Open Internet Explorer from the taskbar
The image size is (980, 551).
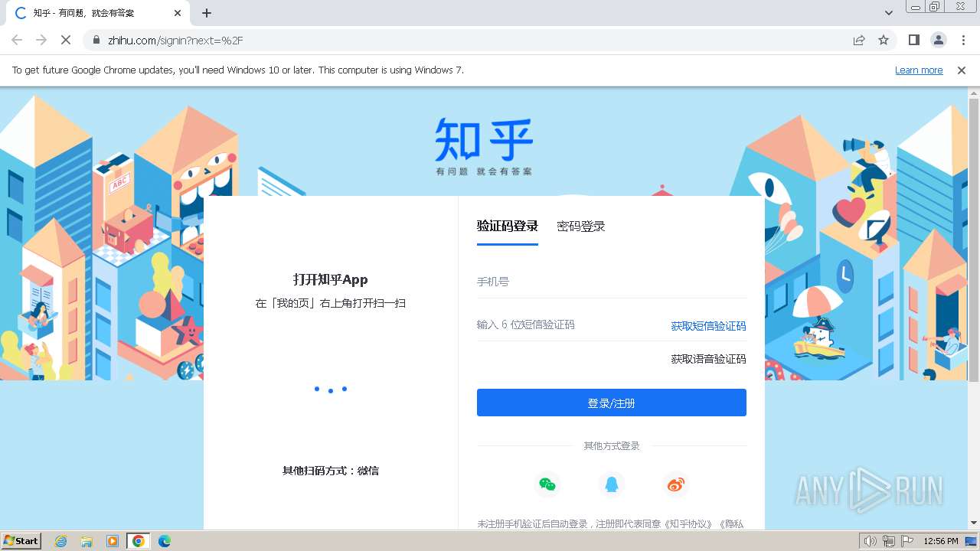(x=61, y=541)
